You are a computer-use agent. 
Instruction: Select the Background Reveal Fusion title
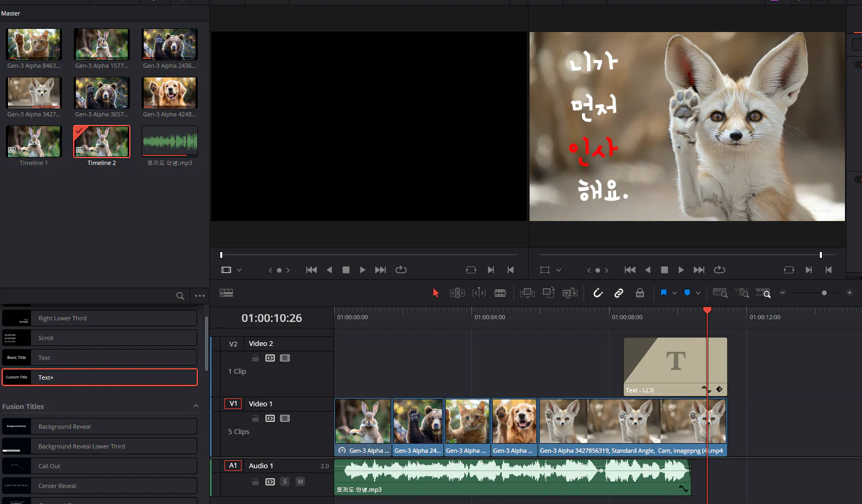(99, 427)
